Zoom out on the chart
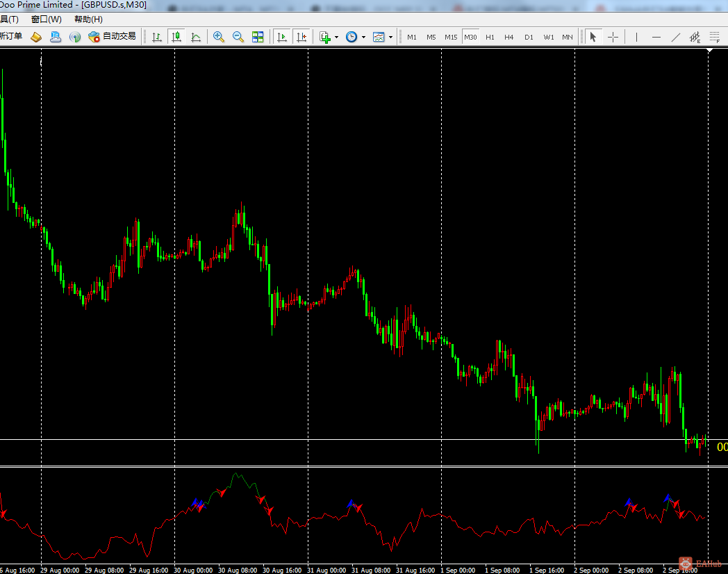The width and height of the screenshot is (728, 574). pyautogui.click(x=238, y=37)
